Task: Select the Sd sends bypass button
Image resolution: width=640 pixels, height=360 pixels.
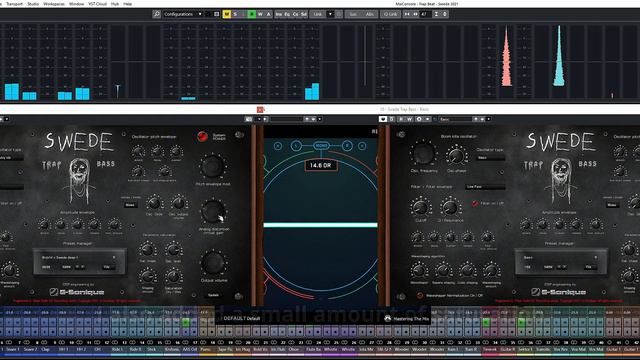Action: pos(304,14)
